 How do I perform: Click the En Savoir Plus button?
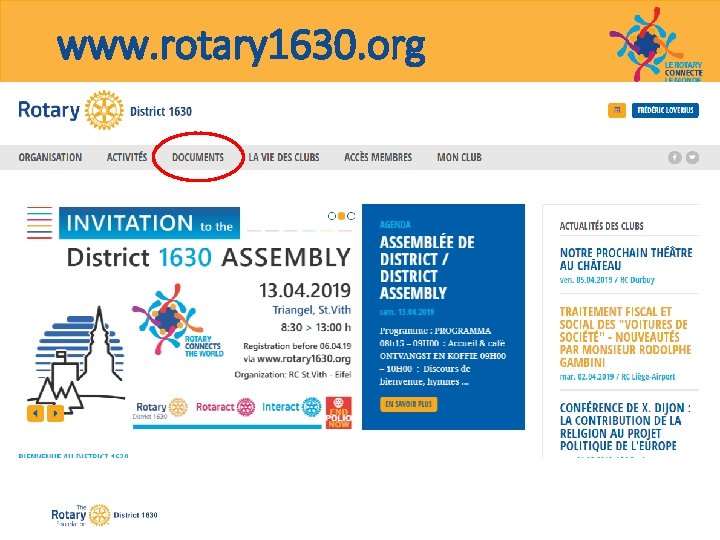click(409, 405)
